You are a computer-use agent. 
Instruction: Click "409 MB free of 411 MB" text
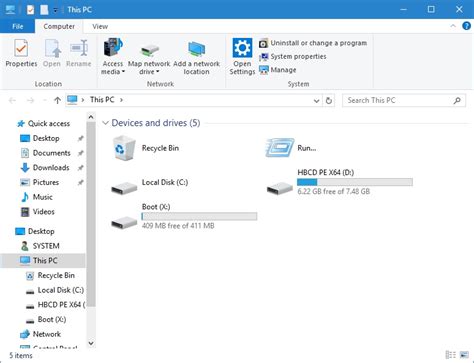coord(178,226)
